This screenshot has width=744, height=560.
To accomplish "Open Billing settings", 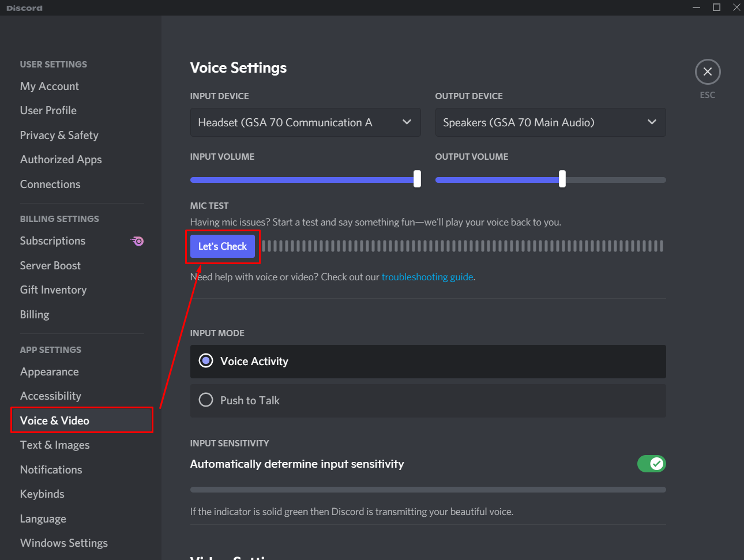I will (x=35, y=314).
